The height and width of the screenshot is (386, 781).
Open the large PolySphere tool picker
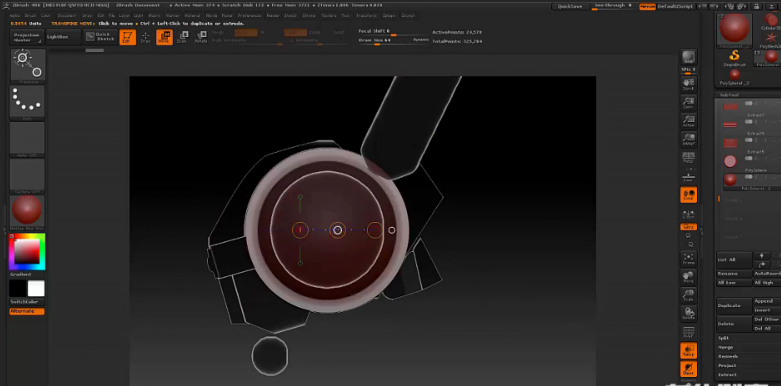click(x=734, y=31)
